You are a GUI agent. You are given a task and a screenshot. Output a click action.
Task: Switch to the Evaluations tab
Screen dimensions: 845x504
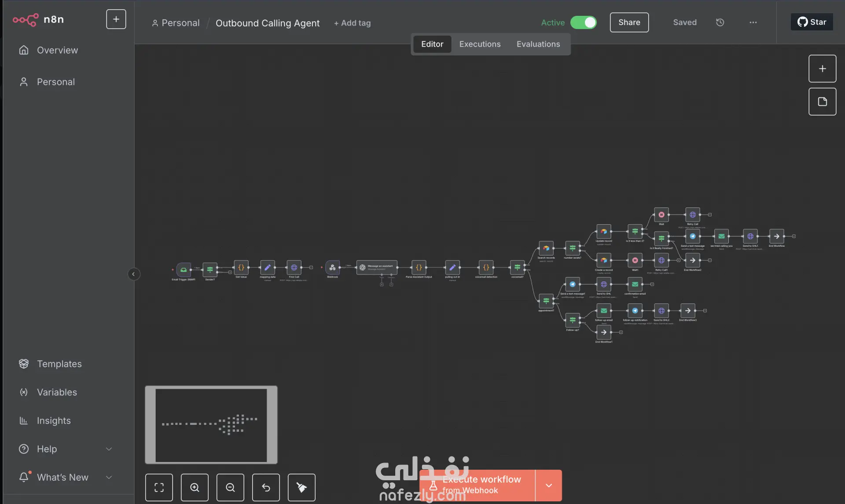point(538,44)
